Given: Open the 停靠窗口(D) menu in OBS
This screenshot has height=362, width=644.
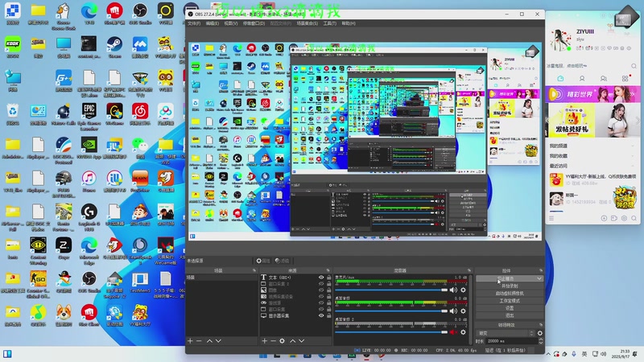Looking at the screenshot, I should (x=254, y=23).
